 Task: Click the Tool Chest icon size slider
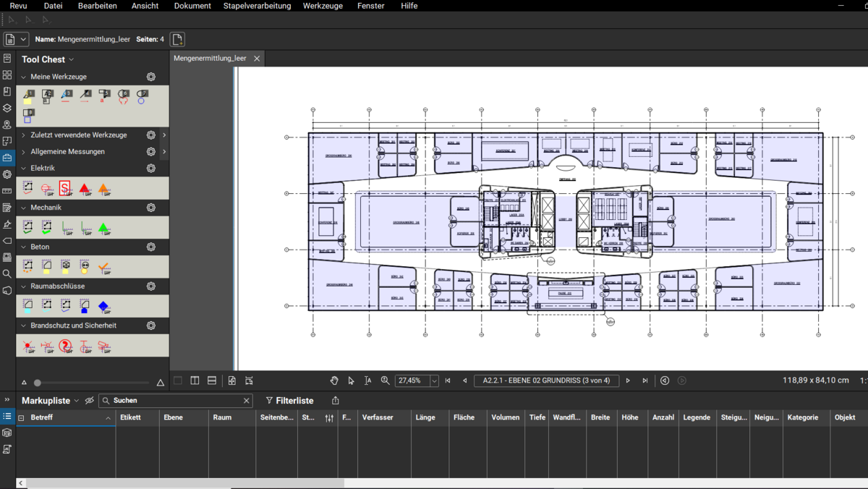38,383
